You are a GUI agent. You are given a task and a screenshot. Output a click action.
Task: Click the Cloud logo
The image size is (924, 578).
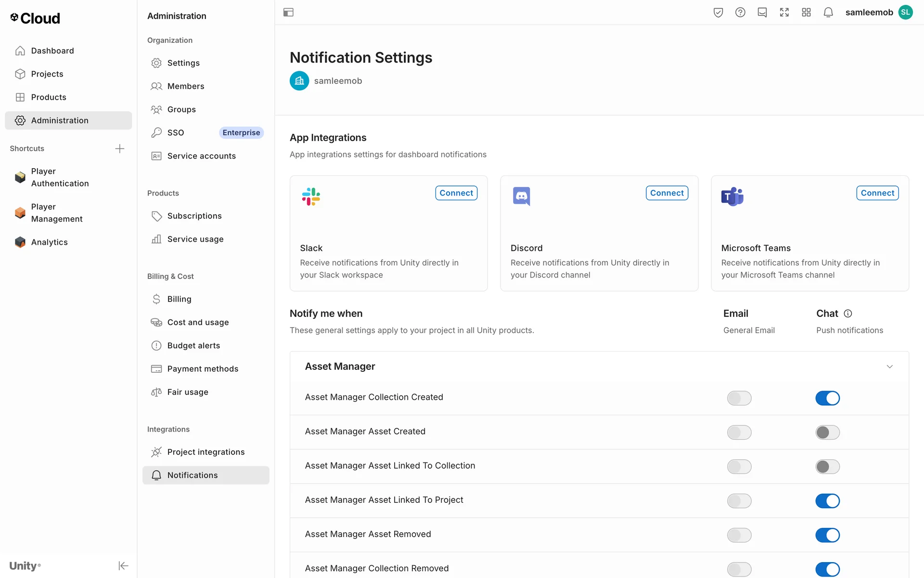click(x=35, y=18)
